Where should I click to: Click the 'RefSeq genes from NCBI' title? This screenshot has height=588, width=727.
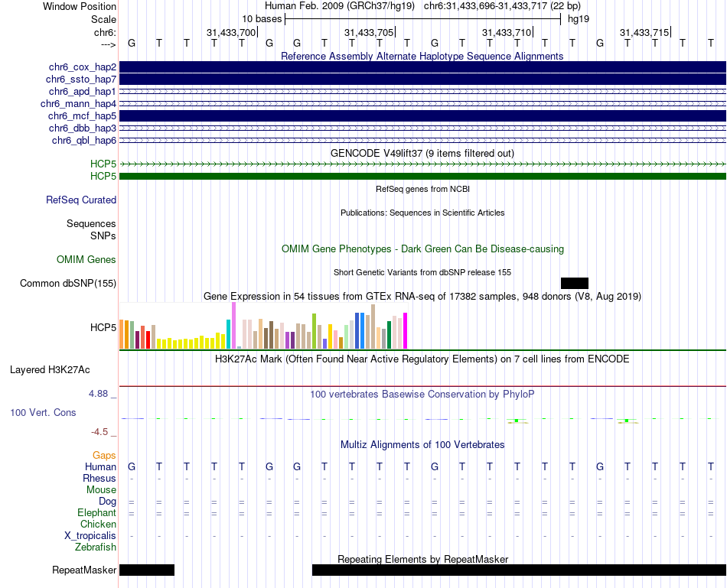[x=422, y=189]
